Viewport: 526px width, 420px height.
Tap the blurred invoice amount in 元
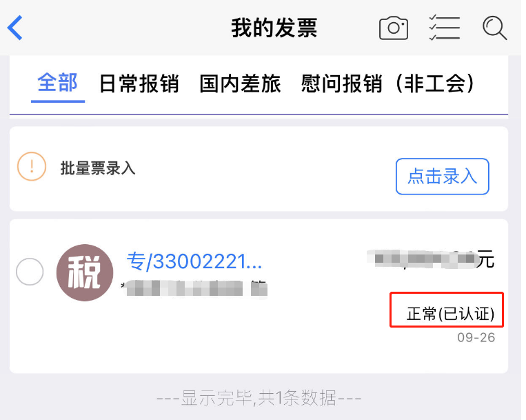click(430, 259)
